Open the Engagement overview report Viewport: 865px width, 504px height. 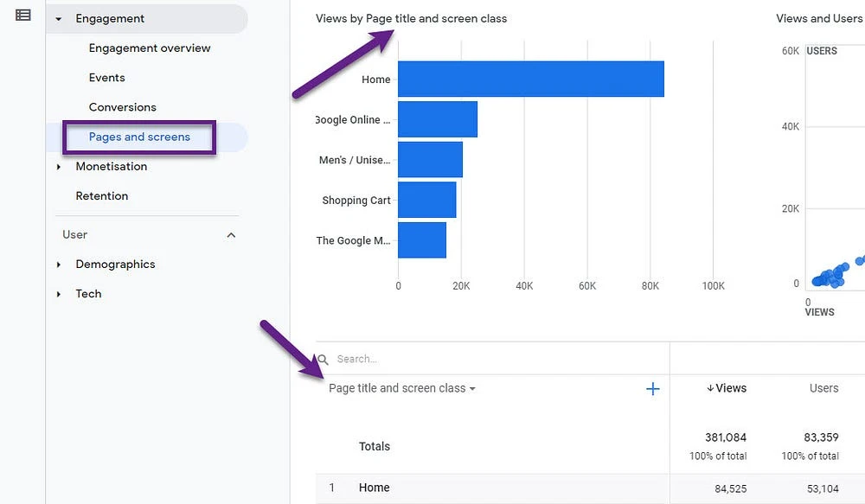149,48
